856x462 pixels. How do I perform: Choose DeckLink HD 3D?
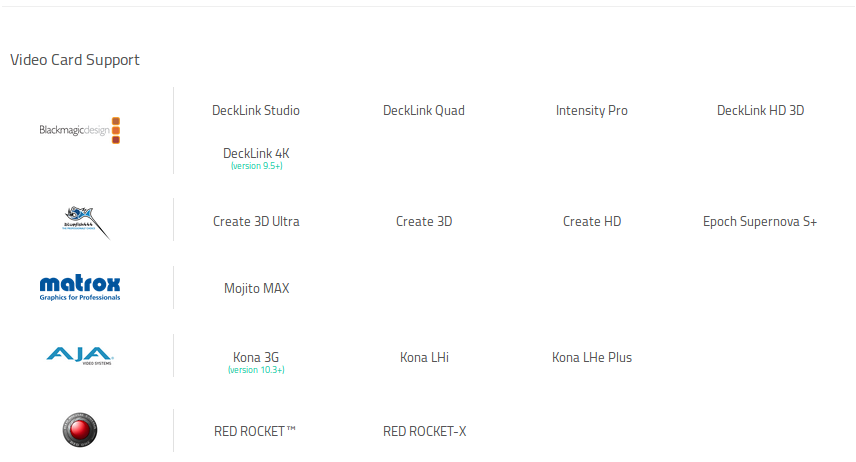pyautogui.click(x=760, y=110)
